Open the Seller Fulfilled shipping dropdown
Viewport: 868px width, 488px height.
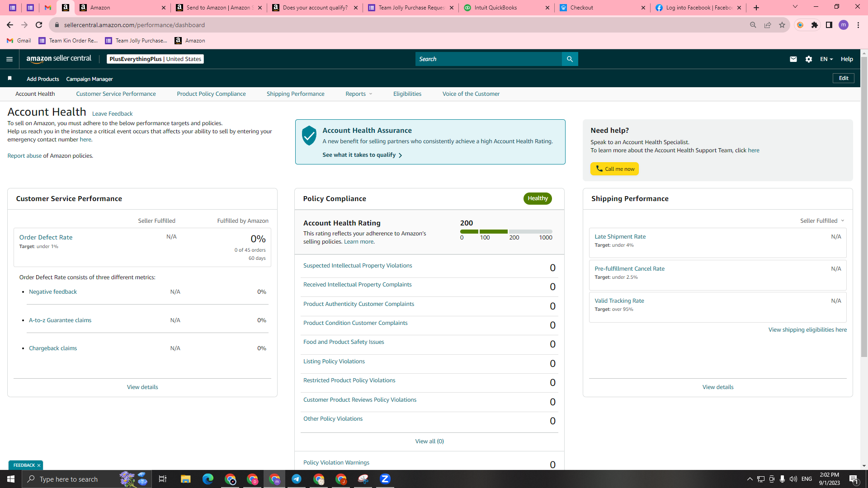pos(822,221)
